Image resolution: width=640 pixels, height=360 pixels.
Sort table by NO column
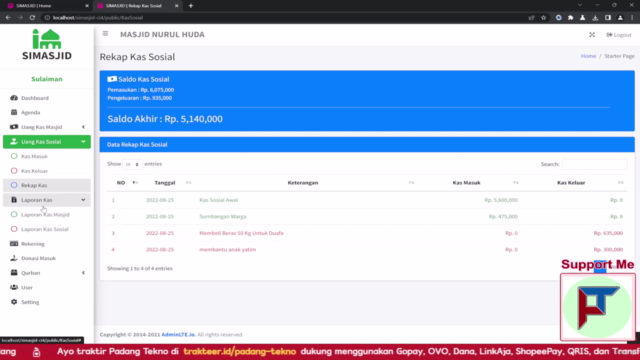[x=124, y=183]
